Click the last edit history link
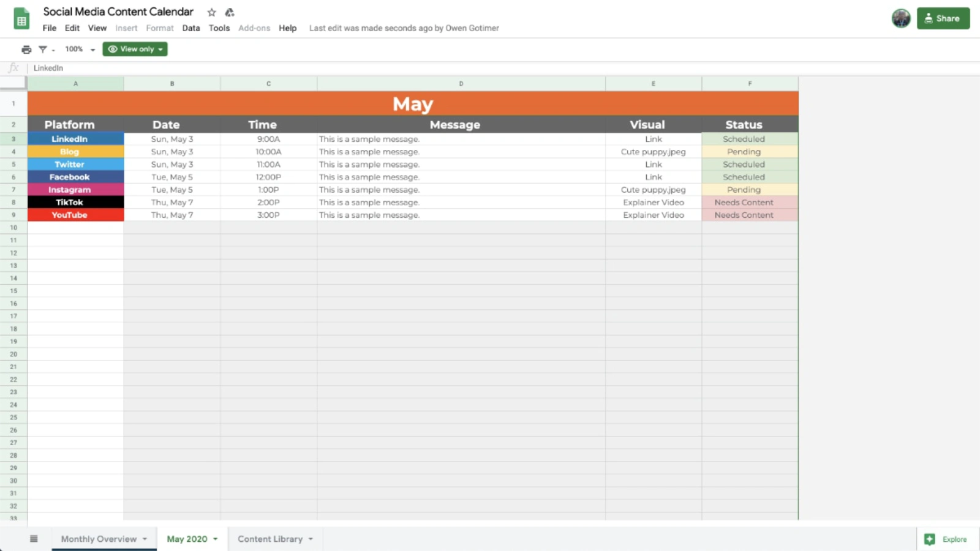 [x=404, y=28]
